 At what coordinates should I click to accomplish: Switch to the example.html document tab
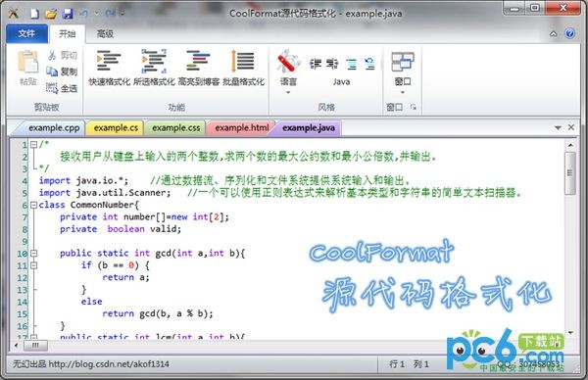coord(242,127)
